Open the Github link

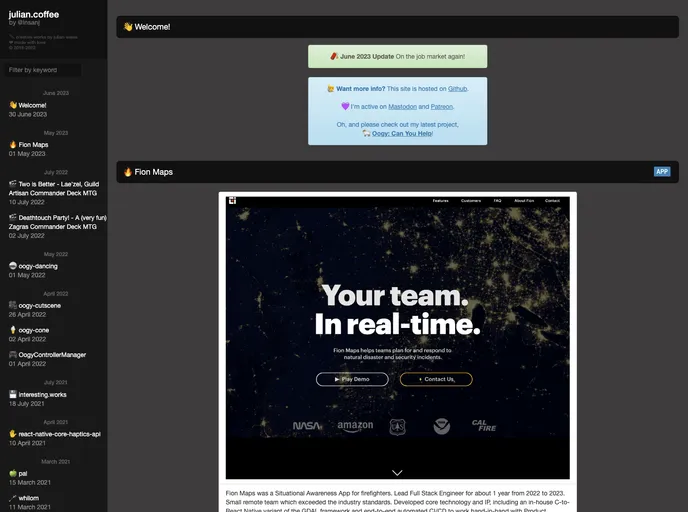pyautogui.click(x=457, y=89)
